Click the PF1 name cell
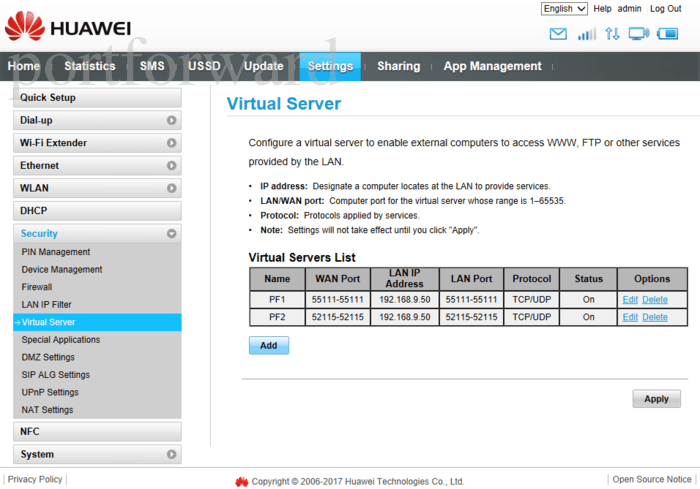 tap(277, 300)
